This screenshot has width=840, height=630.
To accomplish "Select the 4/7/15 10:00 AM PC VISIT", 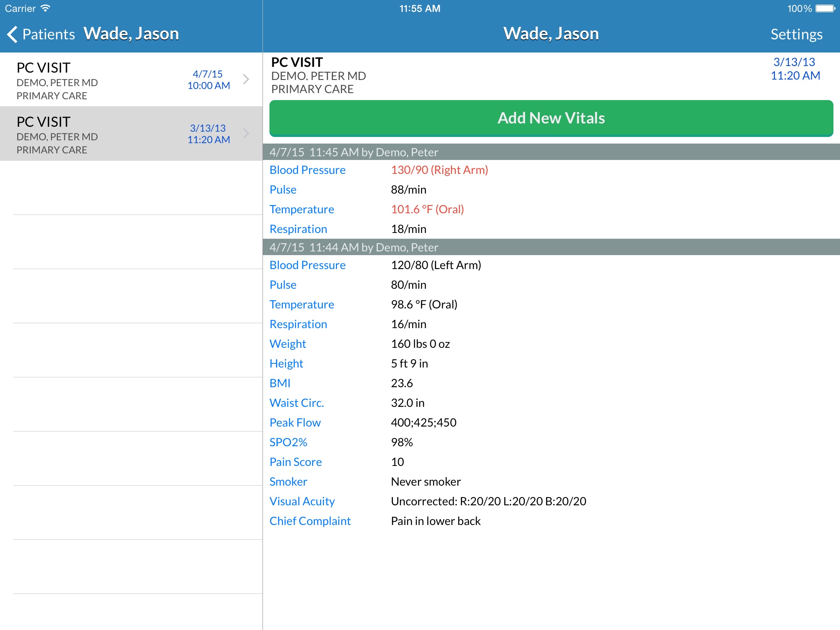I will point(103,80).
